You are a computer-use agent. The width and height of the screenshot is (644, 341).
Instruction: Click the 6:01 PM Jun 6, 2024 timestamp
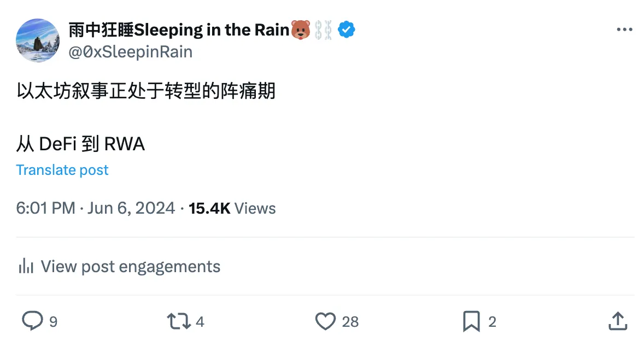pyautogui.click(x=96, y=208)
